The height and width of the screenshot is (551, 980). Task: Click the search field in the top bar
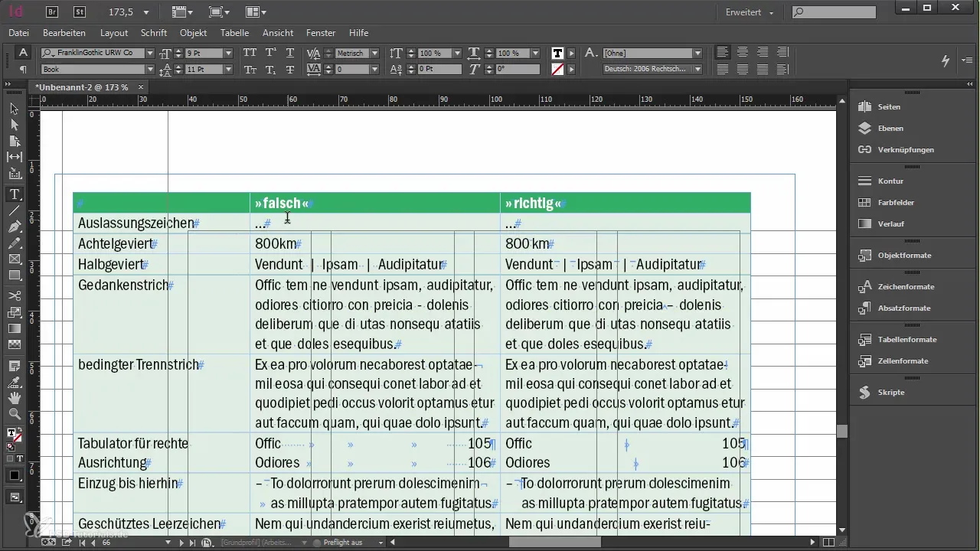(835, 12)
